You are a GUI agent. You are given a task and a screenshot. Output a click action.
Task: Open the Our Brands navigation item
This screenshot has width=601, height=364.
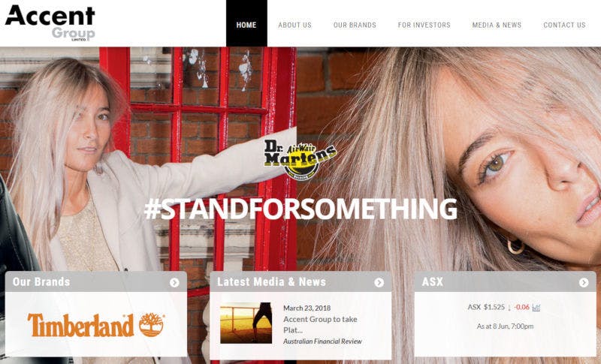(x=355, y=25)
